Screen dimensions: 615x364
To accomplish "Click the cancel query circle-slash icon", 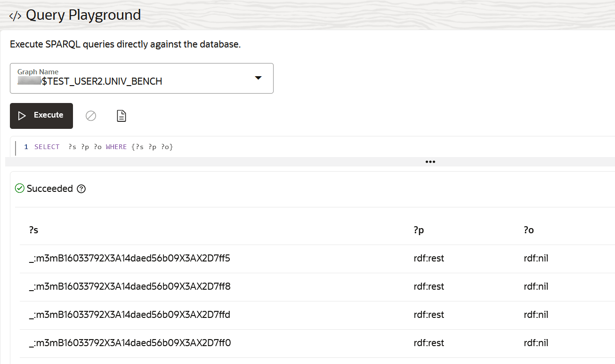I will coord(91,116).
